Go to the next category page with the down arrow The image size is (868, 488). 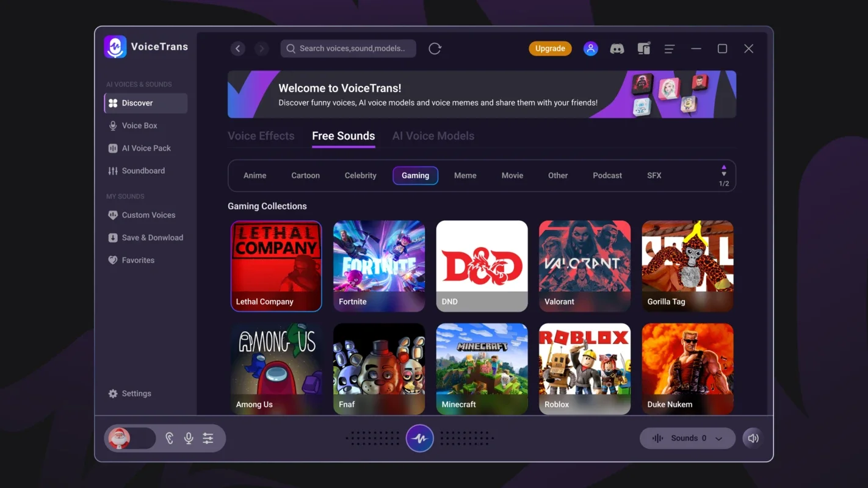click(x=724, y=174)
